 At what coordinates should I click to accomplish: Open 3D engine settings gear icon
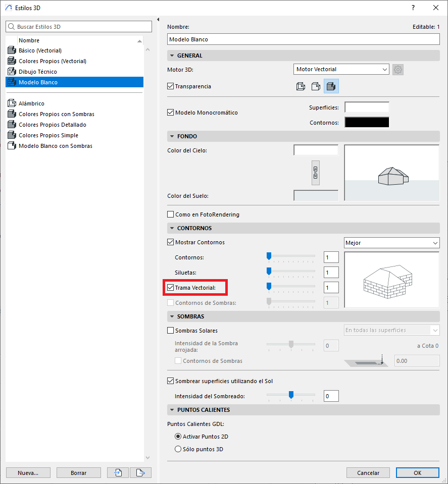[398, 69]
